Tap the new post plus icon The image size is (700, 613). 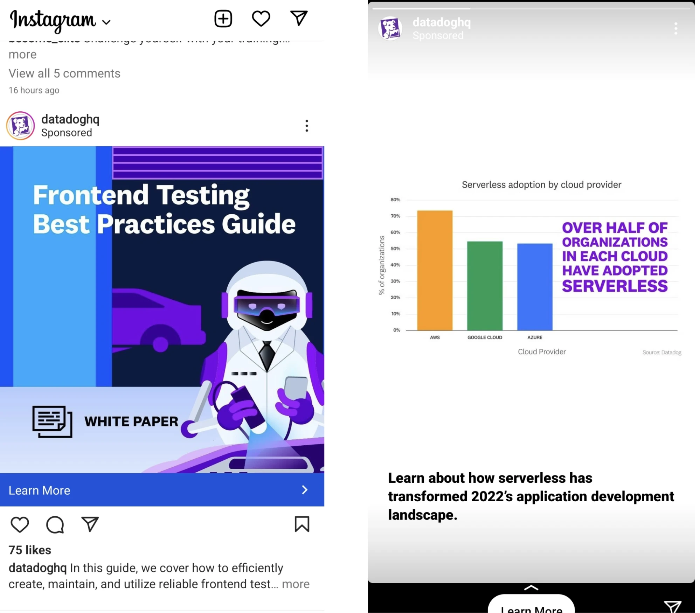[223, 19]
